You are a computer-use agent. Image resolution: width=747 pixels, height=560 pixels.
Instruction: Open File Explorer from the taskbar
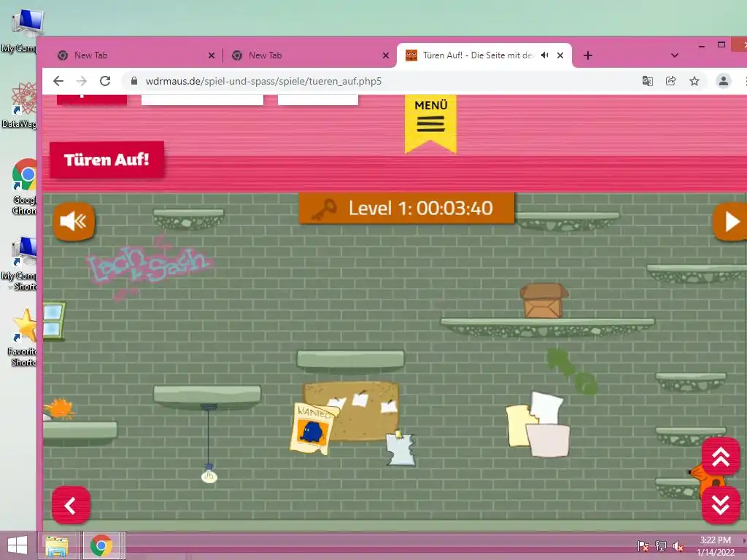coord(57,545)
